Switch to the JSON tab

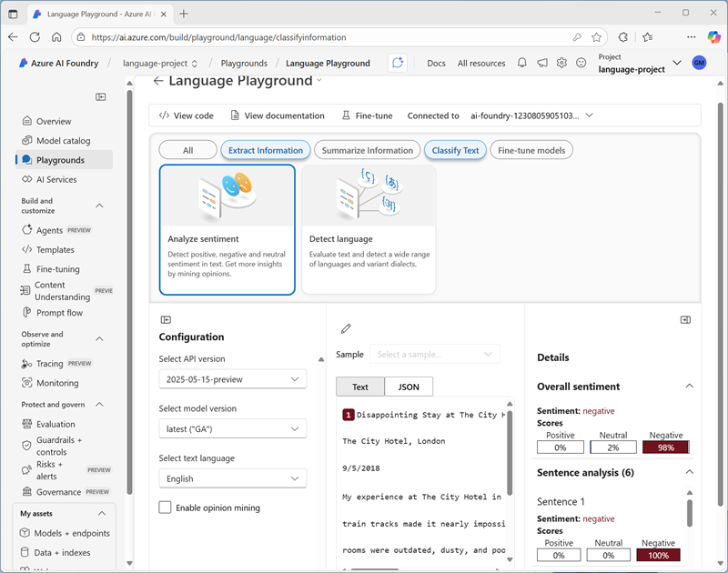(409, 387)
